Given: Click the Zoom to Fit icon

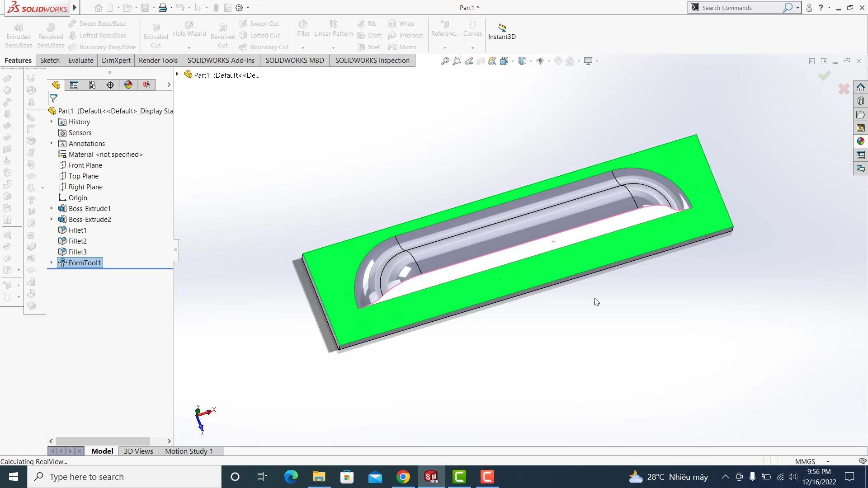Looking at the screenshot, I should pyautogui.click(x=445, y=61).
